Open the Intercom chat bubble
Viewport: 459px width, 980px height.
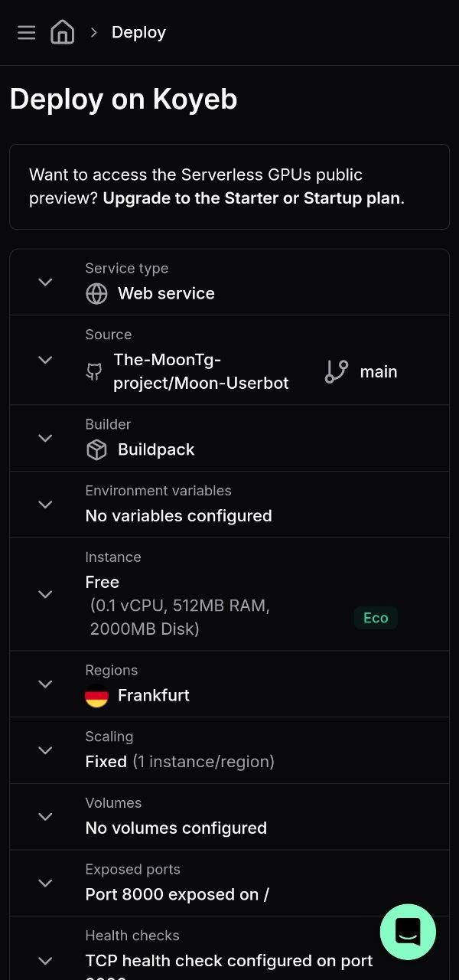click(x=408, y=932)
